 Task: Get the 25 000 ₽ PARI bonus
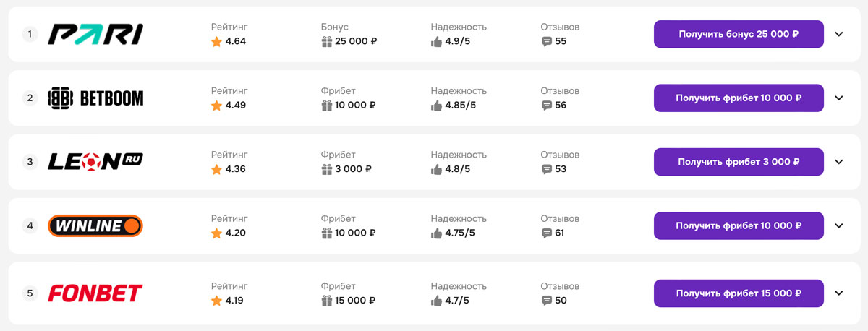(x=739, y=34)
